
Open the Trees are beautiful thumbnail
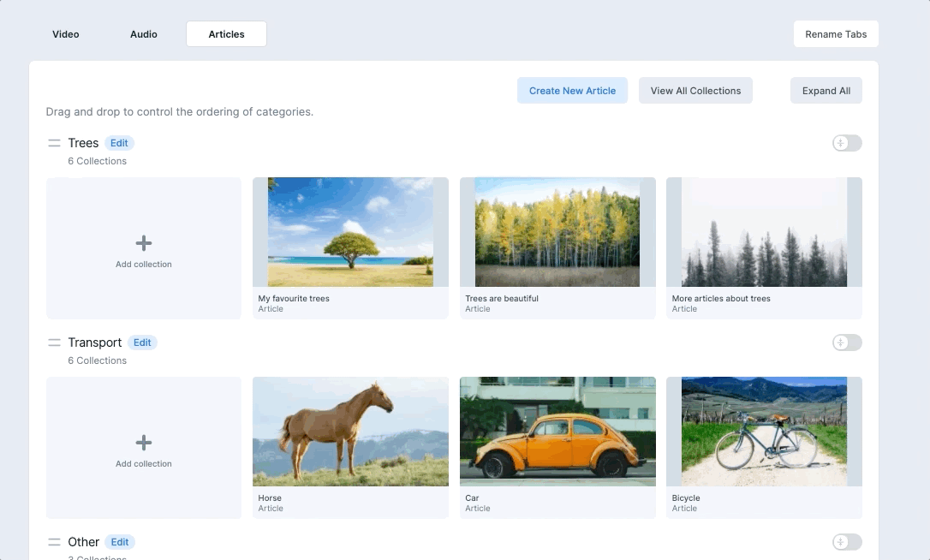(557, 232)
